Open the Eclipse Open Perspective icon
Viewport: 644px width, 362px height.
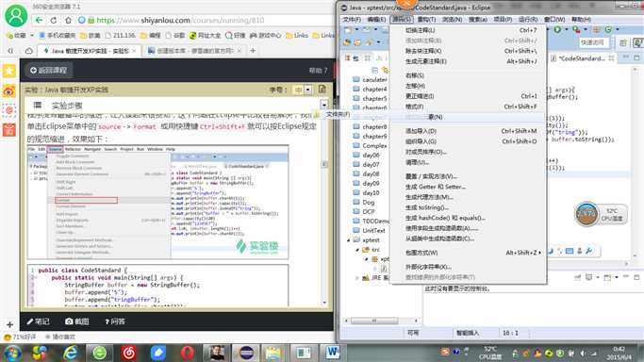623,42
